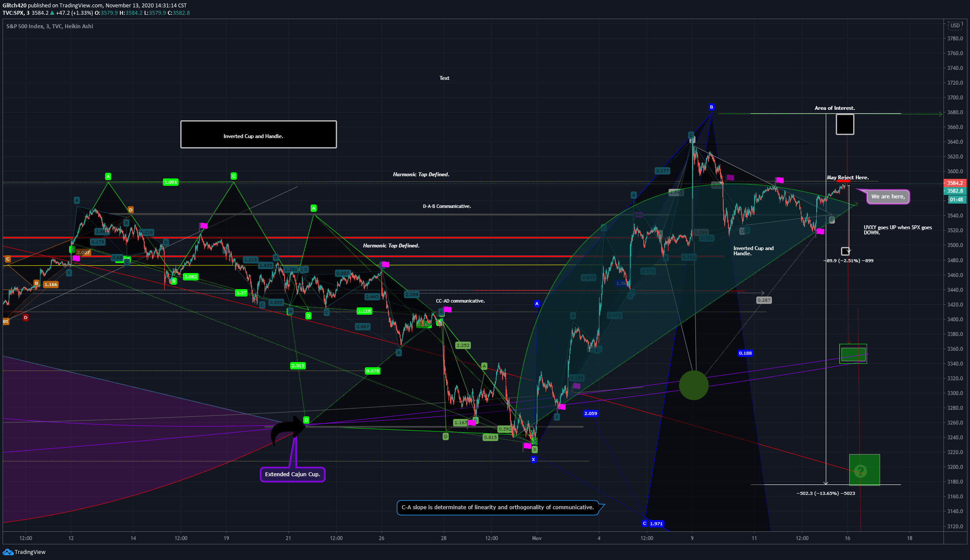Click the Glitch420 author name
Screen dimensions: 970x560
(14, 6)
